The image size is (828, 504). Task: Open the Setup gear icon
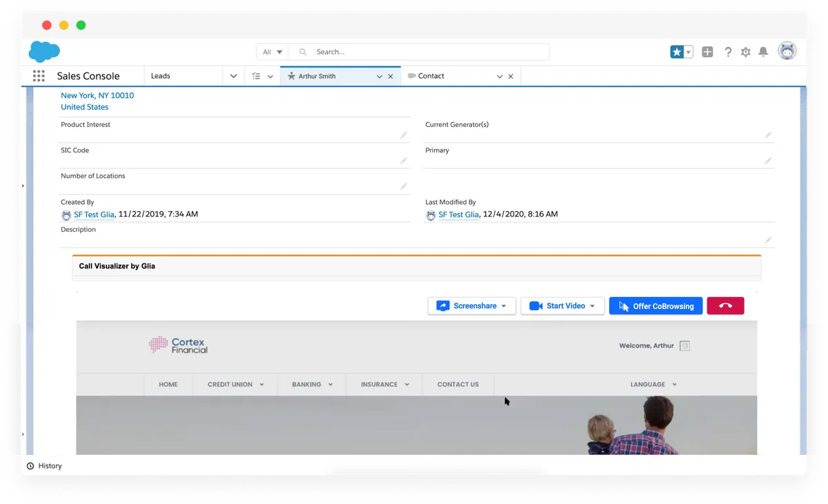tap(746, 52)
